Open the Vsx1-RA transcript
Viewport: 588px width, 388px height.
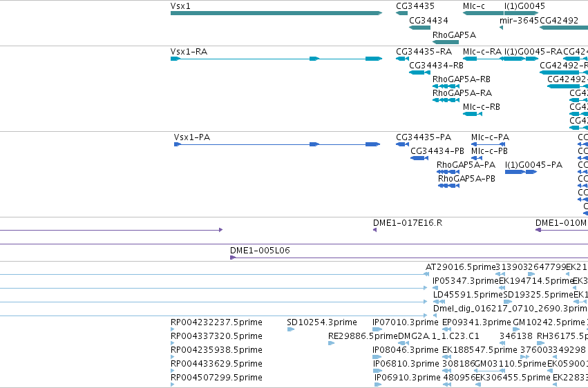276,59
